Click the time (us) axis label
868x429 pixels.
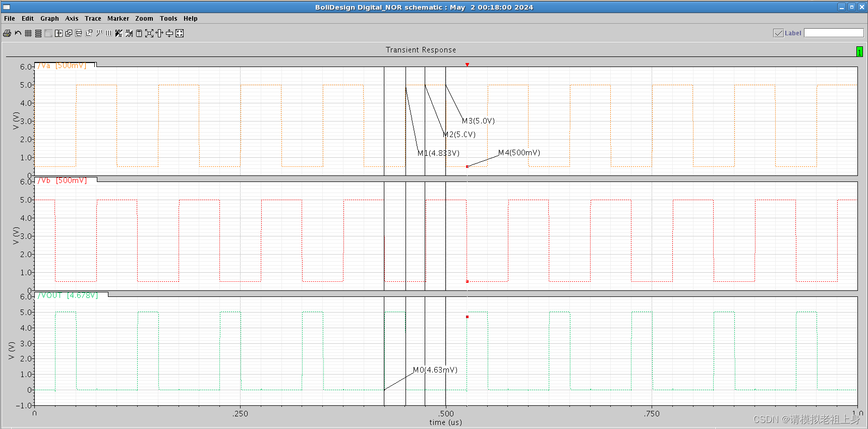click(x=445, y=422)
